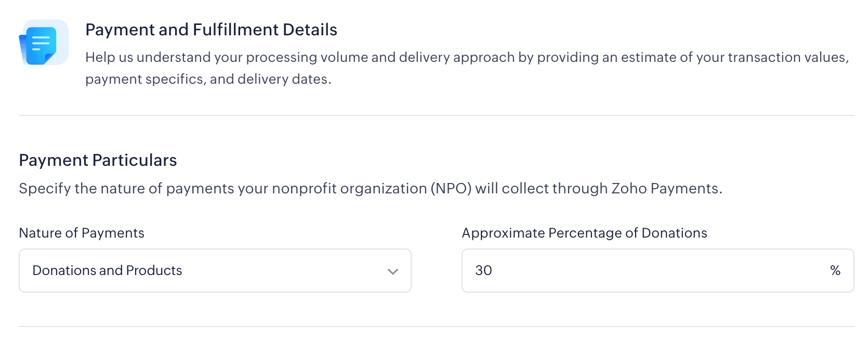Select the Donations and Products value text

coord(107,270)
